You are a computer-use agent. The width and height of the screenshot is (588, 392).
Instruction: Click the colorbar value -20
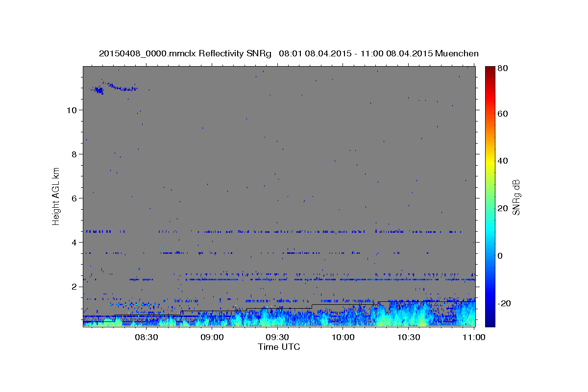tap(503, 303)
